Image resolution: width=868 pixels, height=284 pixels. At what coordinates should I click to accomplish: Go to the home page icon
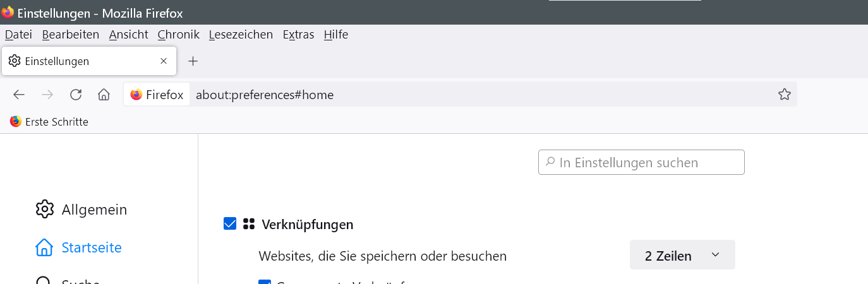click(104, 95)
